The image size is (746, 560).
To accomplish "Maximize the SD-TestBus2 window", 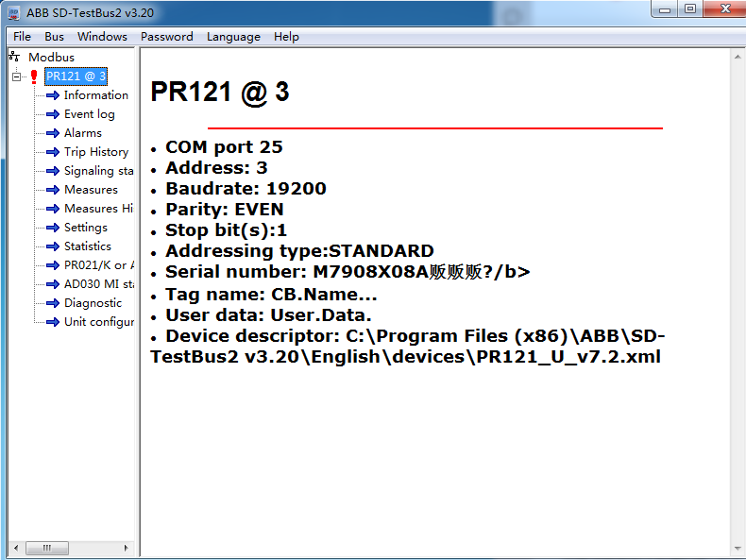I will (690, 9).
